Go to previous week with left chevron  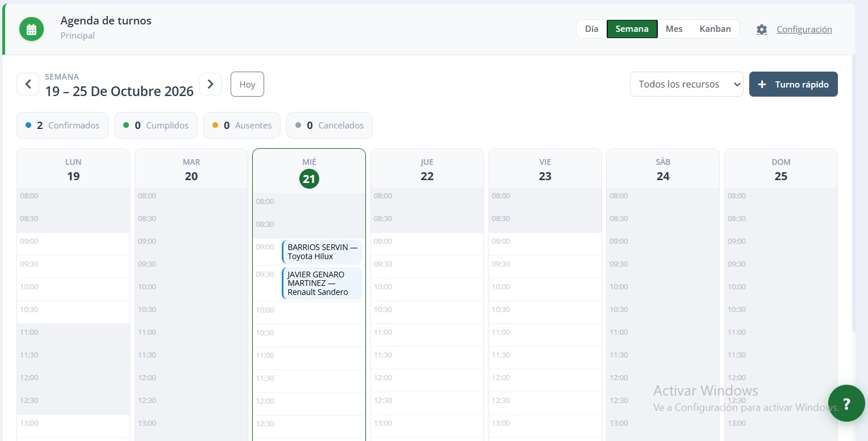[x=28, y=84]
